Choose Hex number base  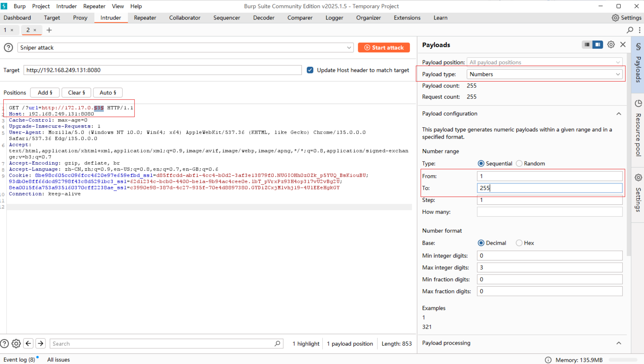pyautogui.click(x=519, y=243)
